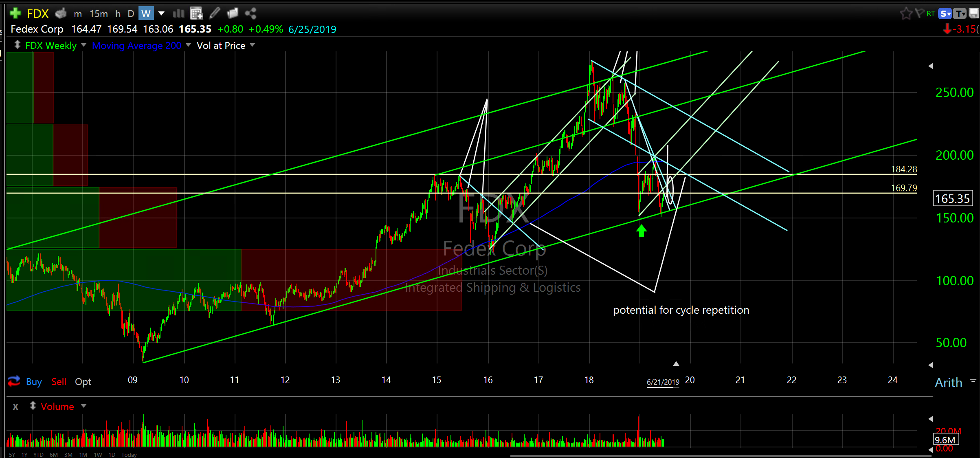Select the YTD range tab
980x458 pixels.
[x=38, y=455]
